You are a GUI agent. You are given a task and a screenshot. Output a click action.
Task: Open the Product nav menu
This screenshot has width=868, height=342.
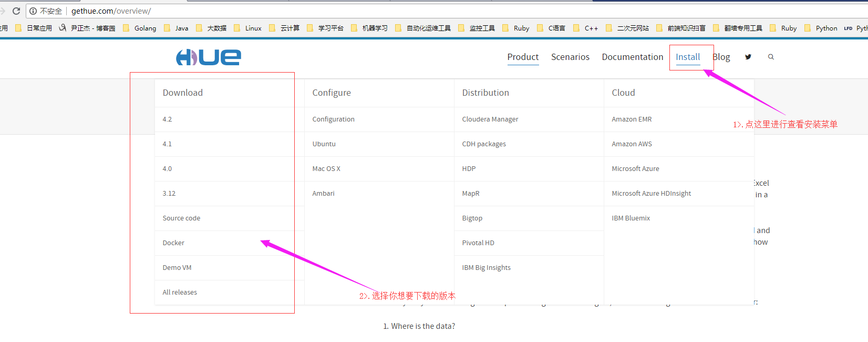point(523,57)
